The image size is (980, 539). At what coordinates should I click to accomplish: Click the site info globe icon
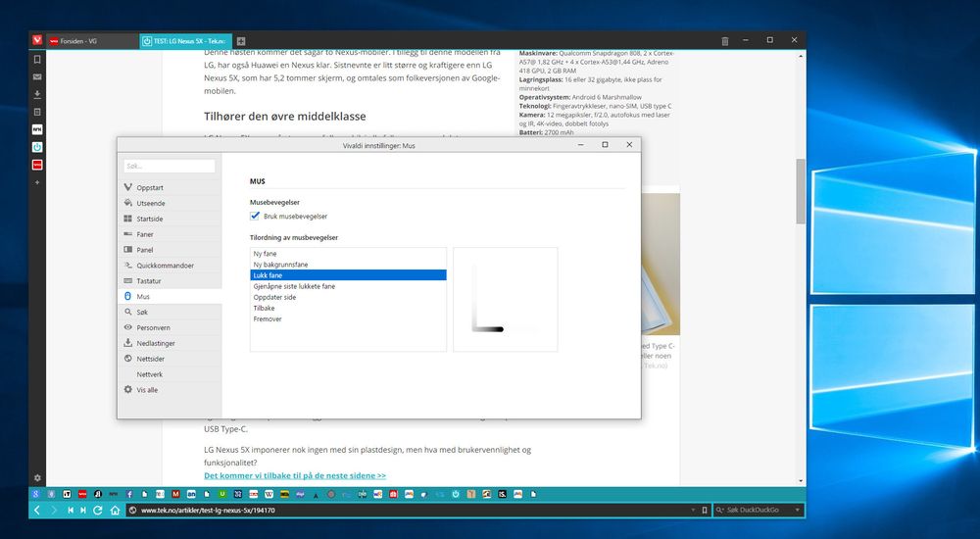point(132,511)
